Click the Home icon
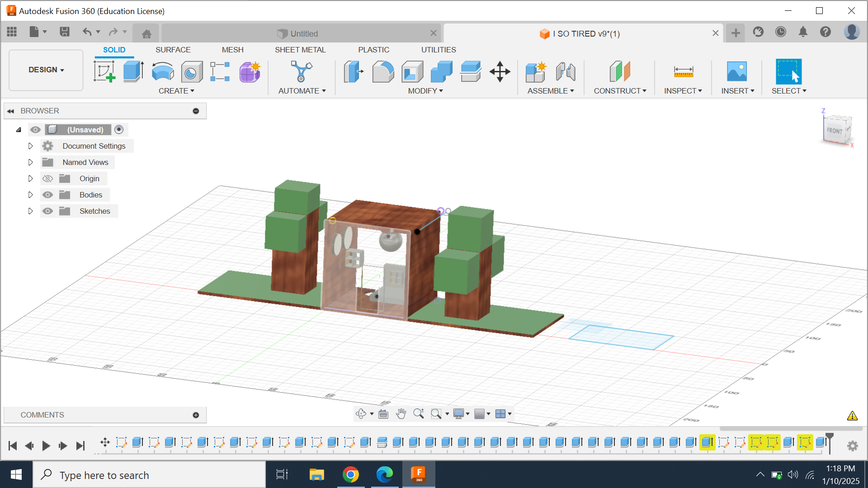The image size is (868, 488). click(146, 34)
